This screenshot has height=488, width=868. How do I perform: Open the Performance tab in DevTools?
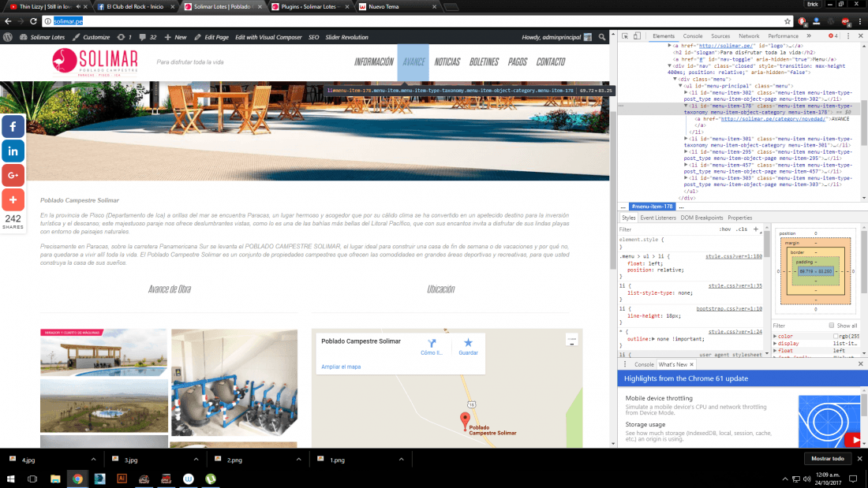(x=784, y=36)
